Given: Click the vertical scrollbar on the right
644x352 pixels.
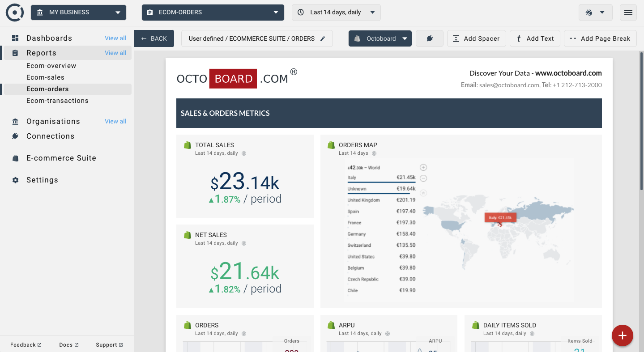Looking at the screenshot, I should click(641, 121).
